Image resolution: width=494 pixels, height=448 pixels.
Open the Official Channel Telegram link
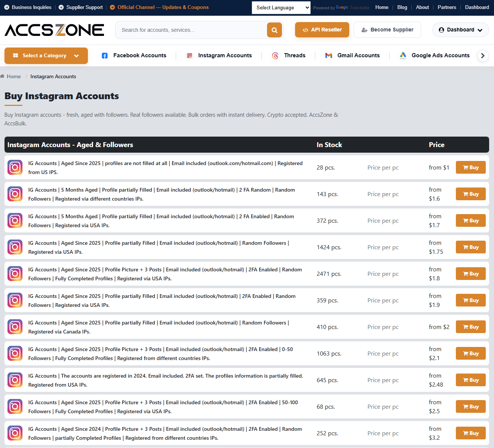click(159, 7)
